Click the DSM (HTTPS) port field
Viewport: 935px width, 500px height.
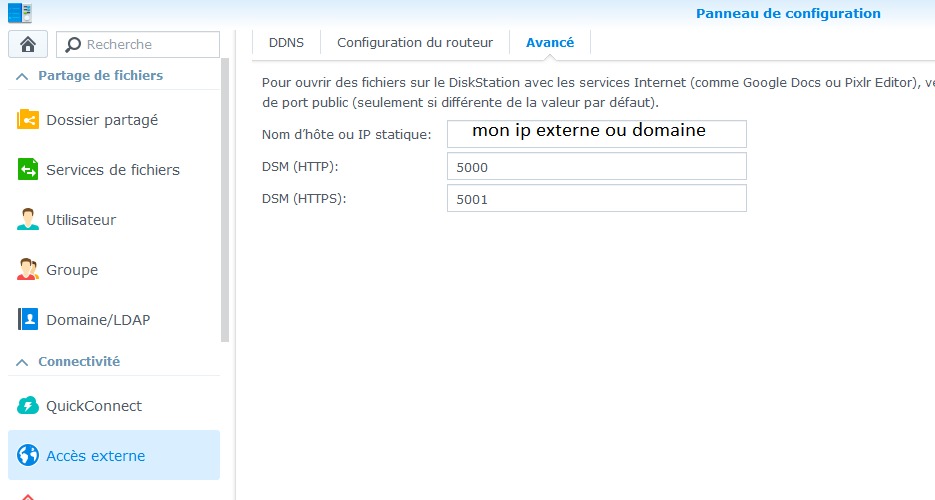(597, 198)
